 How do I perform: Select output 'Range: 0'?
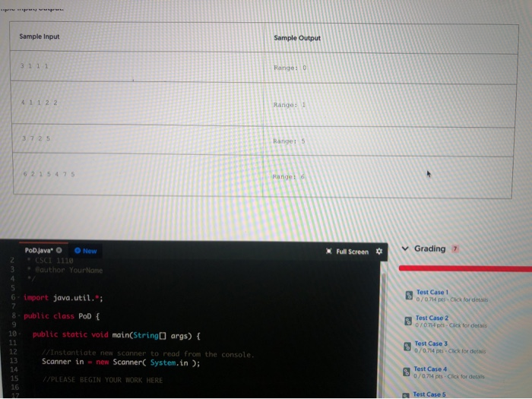(x=290, y=68)
